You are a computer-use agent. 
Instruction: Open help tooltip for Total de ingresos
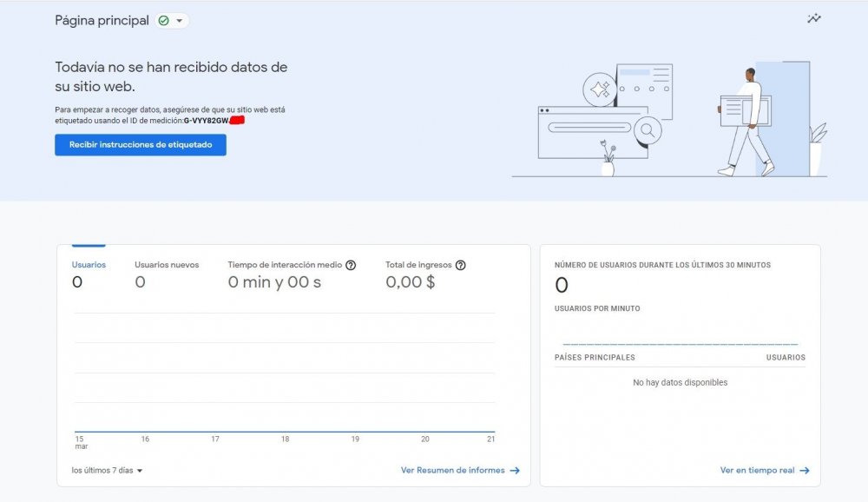point(461,265)
